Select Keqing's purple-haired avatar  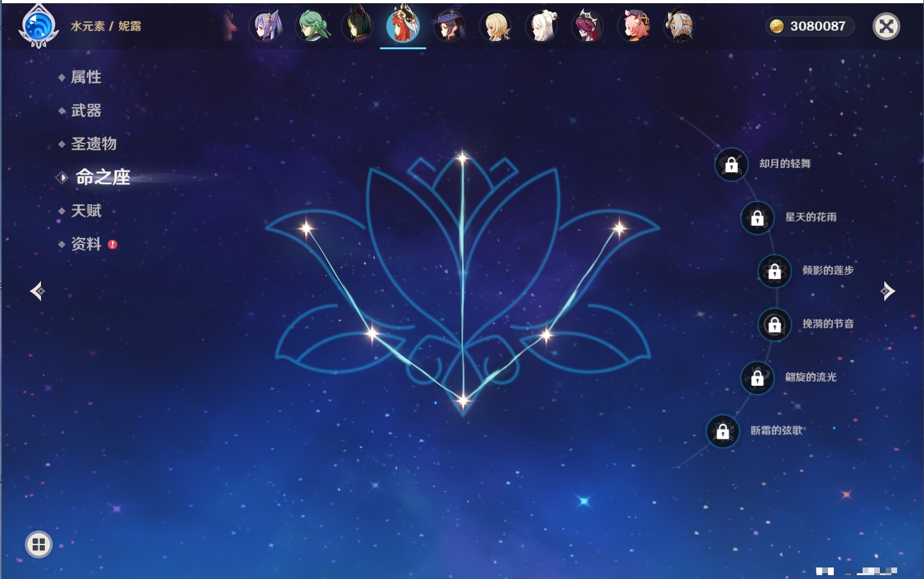point(266,26)
